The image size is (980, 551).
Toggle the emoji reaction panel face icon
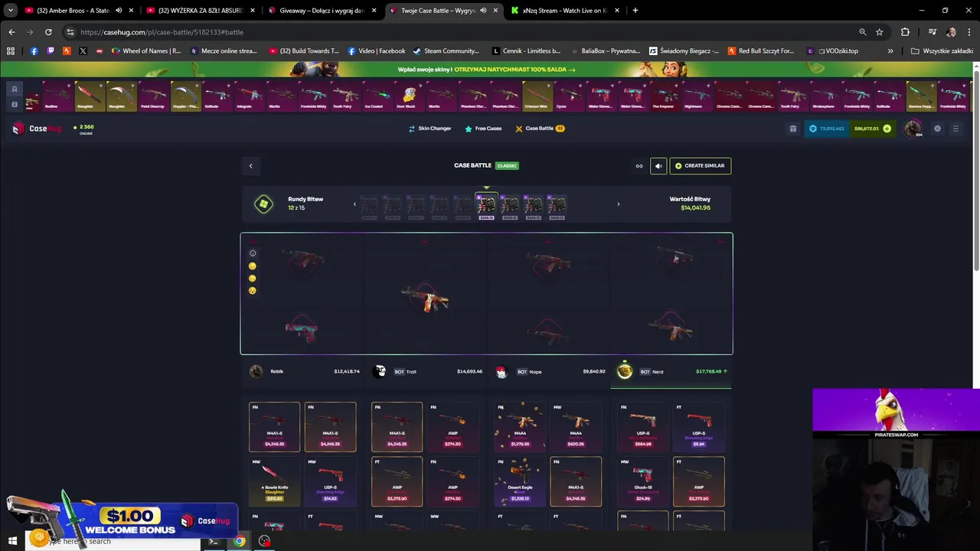pos(253,253)
